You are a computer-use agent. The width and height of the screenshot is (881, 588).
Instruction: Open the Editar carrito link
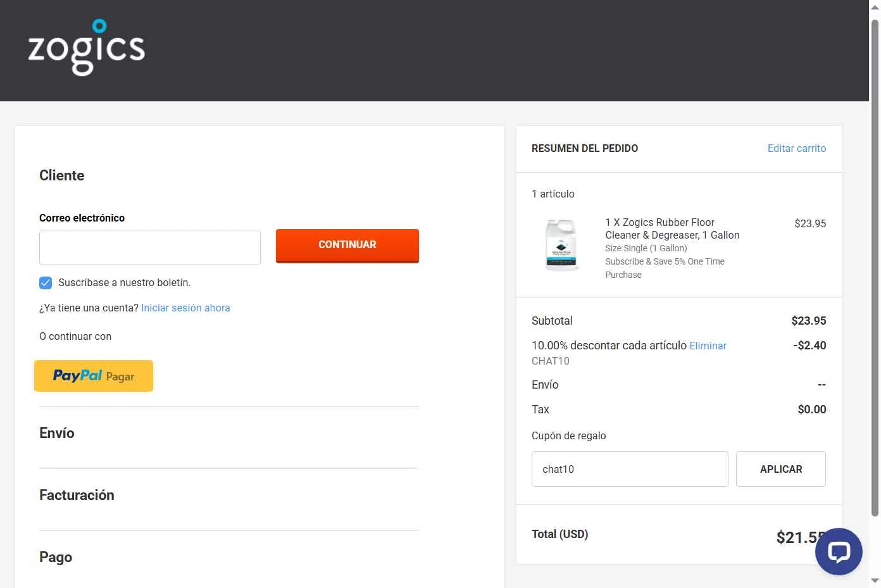tap(797, 148)
